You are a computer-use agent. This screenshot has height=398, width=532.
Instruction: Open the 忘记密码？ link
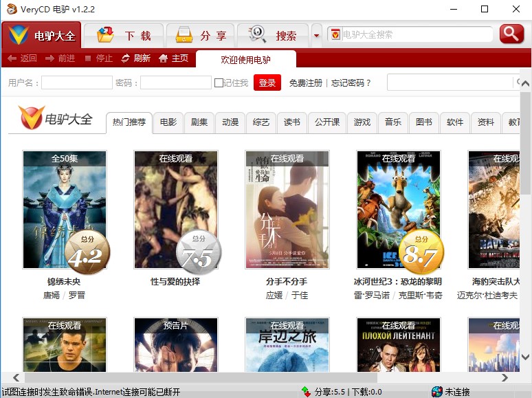(x=351, y=82)
